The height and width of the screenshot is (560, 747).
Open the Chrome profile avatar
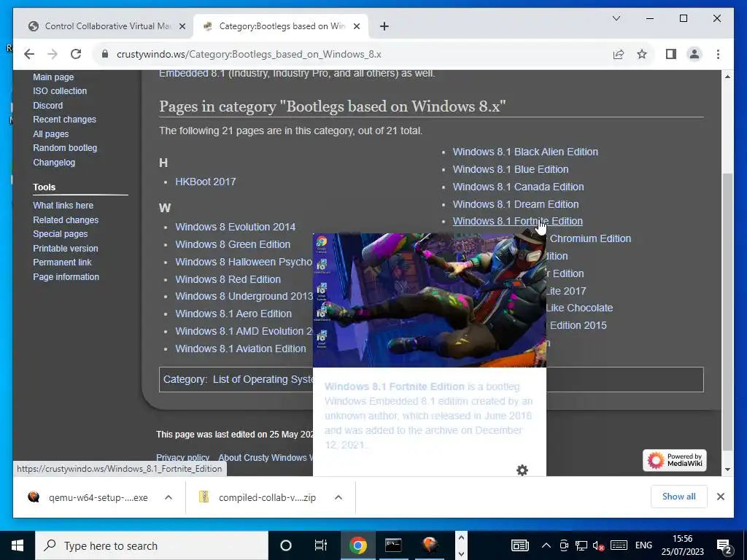pos(694,54)
